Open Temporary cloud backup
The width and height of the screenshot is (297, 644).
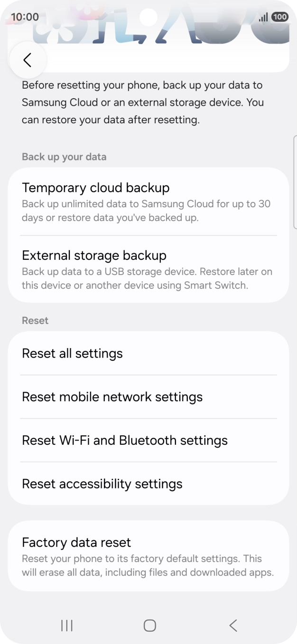pos(148,201)
